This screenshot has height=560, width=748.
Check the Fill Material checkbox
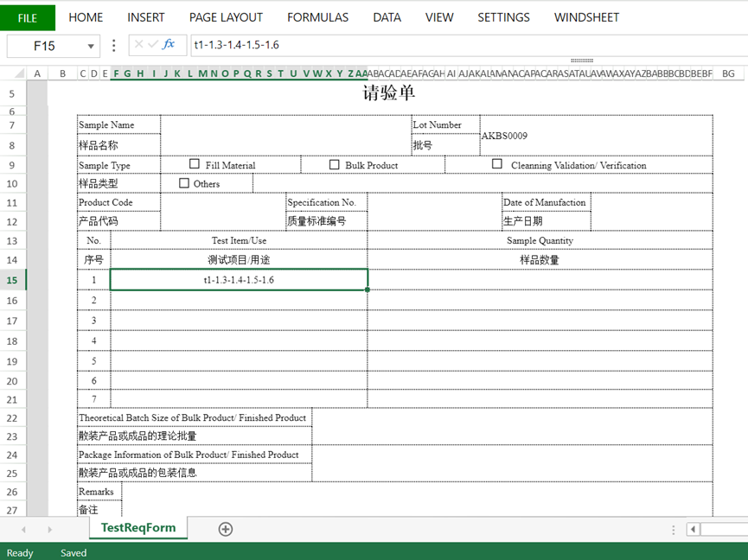coord(195,164)
